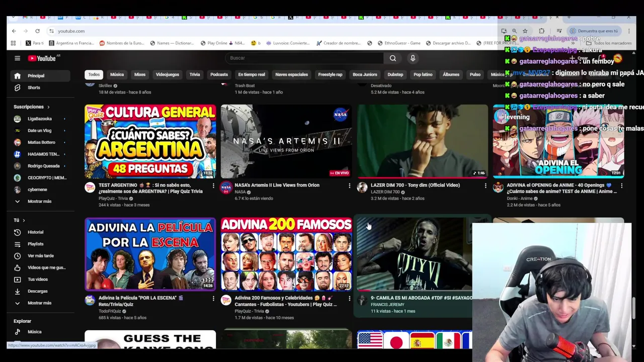The height and width of the screenshot is (362, 644).
Task: Select the Trivia filter chip
Action: pos(195,74)
